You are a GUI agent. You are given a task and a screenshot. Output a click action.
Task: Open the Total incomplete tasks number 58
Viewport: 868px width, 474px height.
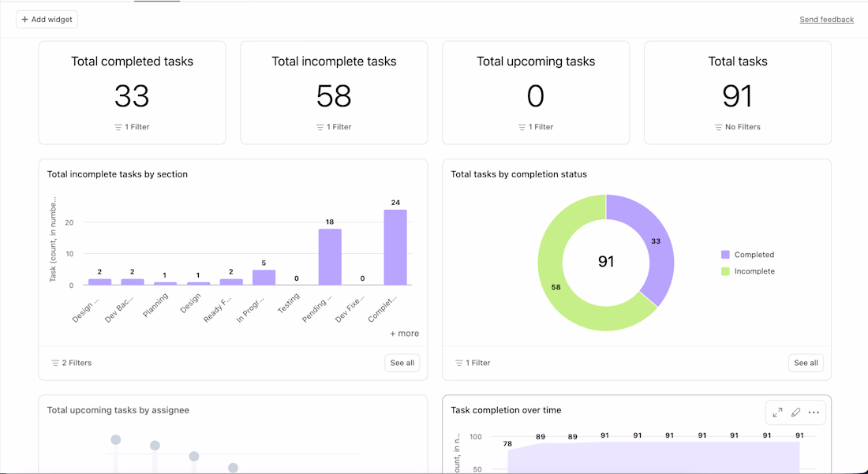click(x=334, y=95)
